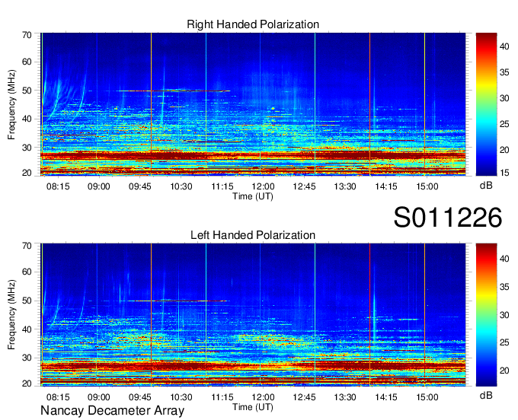
Task: Select the 12:45 tick under right-handed plot
Action: pos(304,186)
